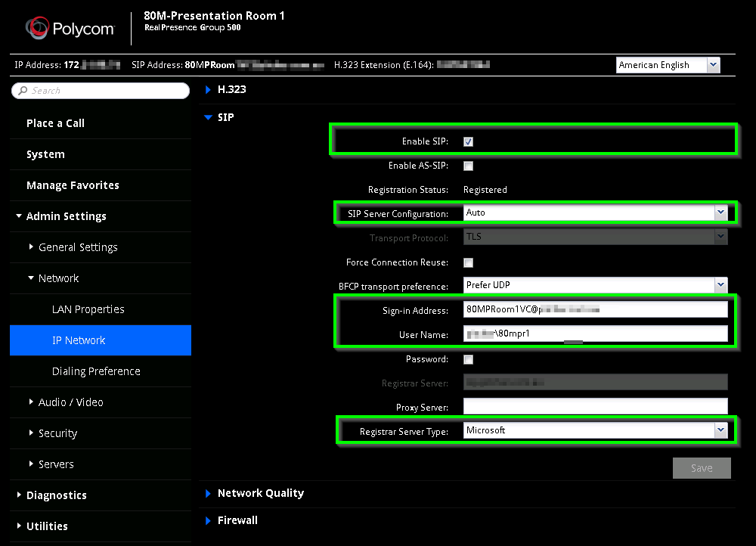Viewport: 756px width, 546px height.
Task: Click the Registered status text
Action: [485, 190]
